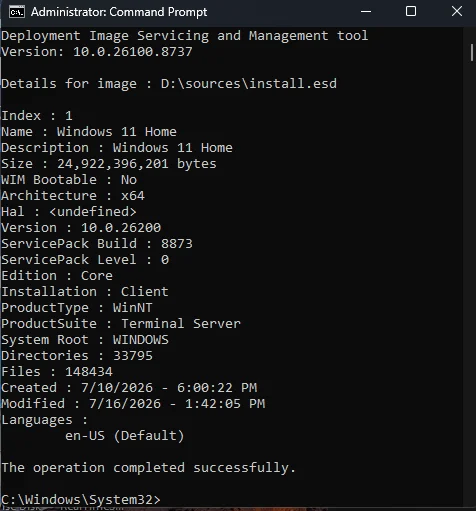Select the 'Version: 10.0.26100.8737' line

97,52
